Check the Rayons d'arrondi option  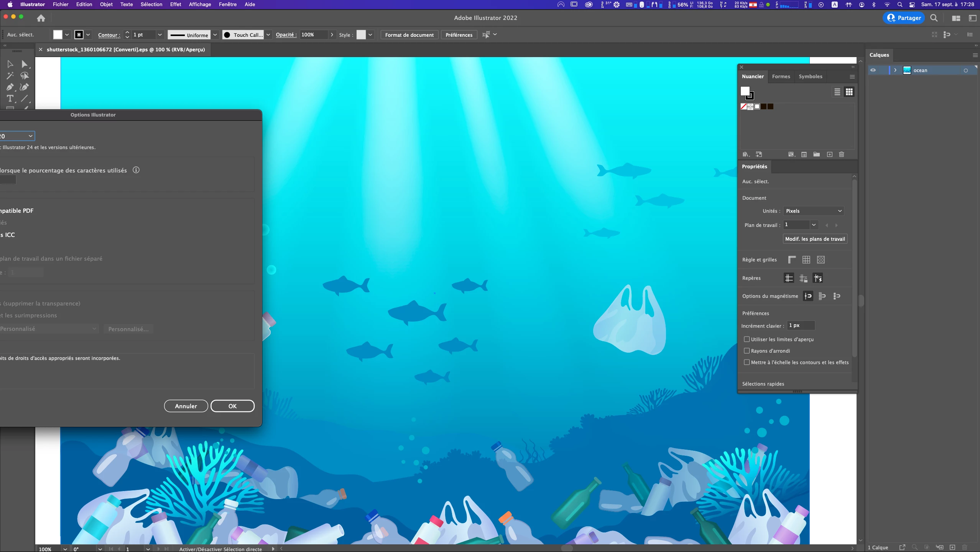pos(747,351)
